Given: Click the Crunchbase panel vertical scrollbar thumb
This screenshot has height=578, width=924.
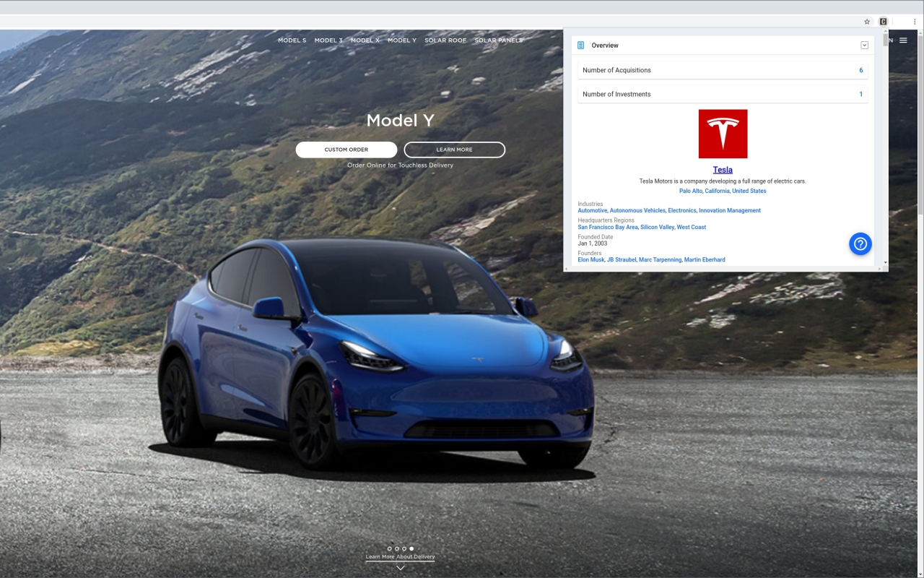Looking at the screenshot, I should coord(886,41).
